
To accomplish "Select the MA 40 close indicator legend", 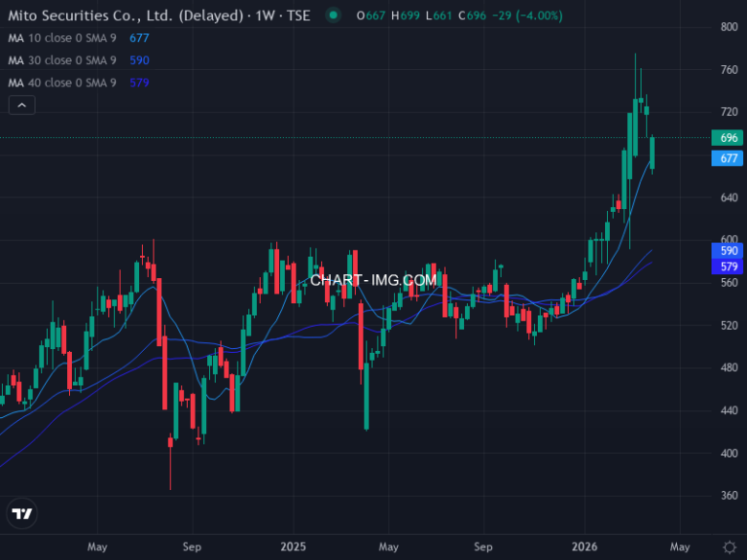I will tap(62, 83).
